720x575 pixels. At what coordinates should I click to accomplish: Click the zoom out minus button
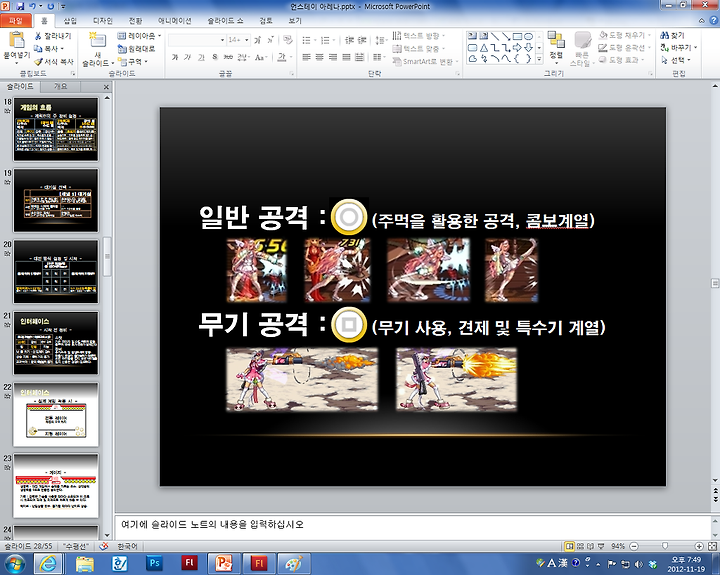pyautogui.click(x=634, y=547)
